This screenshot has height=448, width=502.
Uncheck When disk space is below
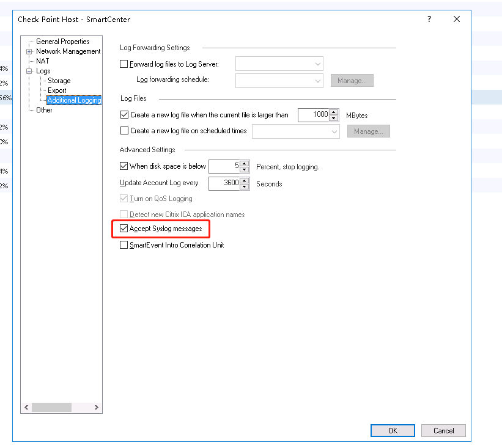click(124, 166)
